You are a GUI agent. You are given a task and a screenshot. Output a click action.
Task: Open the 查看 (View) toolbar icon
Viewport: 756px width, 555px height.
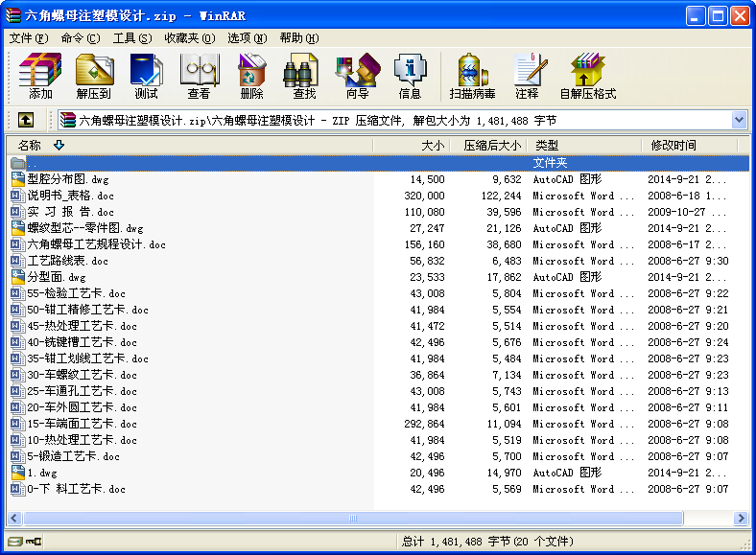[x=200, y=76]
